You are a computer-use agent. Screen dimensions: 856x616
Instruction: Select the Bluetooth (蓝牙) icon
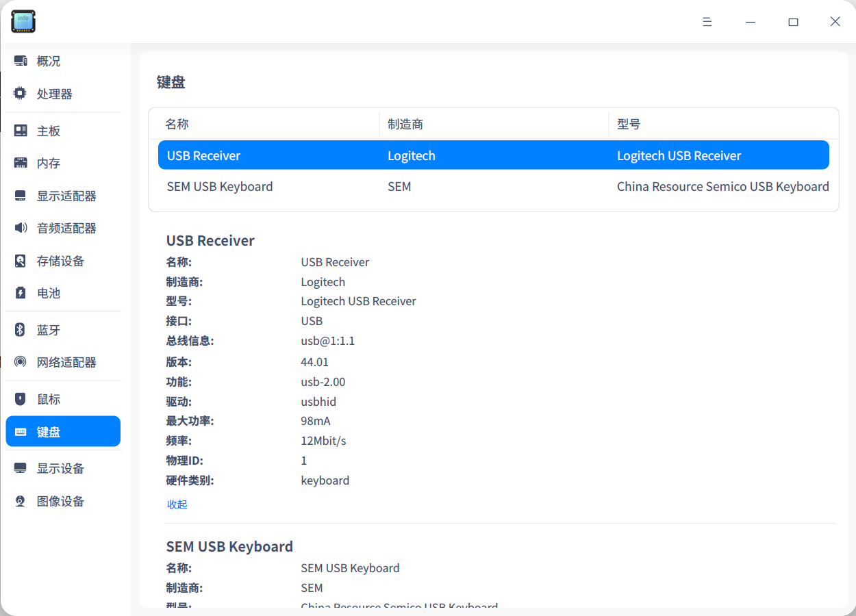[x=21, y=330]
